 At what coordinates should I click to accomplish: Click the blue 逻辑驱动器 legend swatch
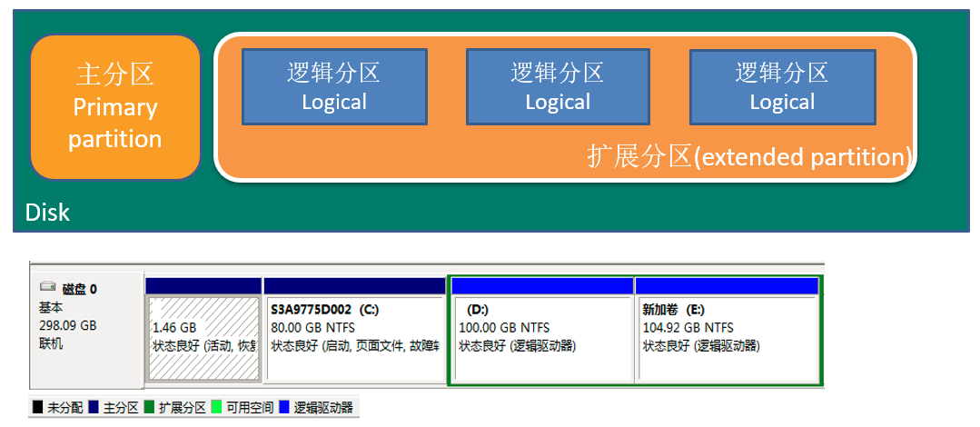pos(284,408)
